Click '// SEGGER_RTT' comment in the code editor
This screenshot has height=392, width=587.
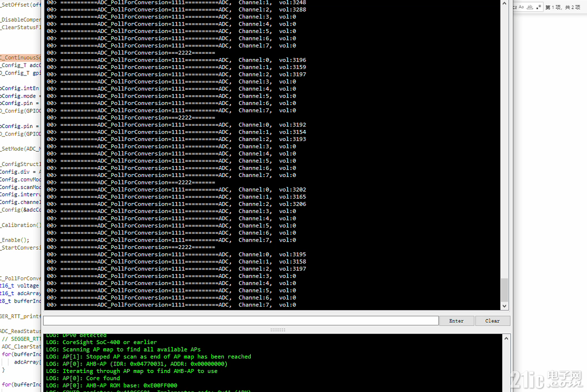pos(22,339)
